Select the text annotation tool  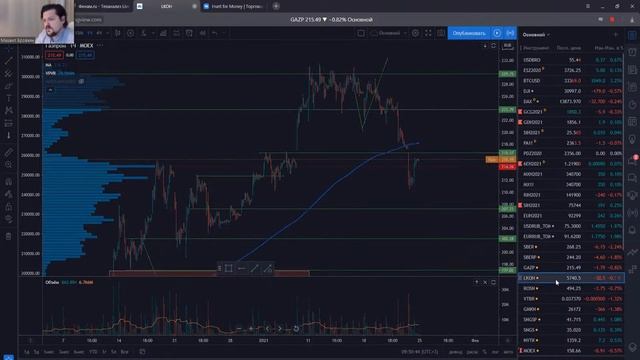9,98
